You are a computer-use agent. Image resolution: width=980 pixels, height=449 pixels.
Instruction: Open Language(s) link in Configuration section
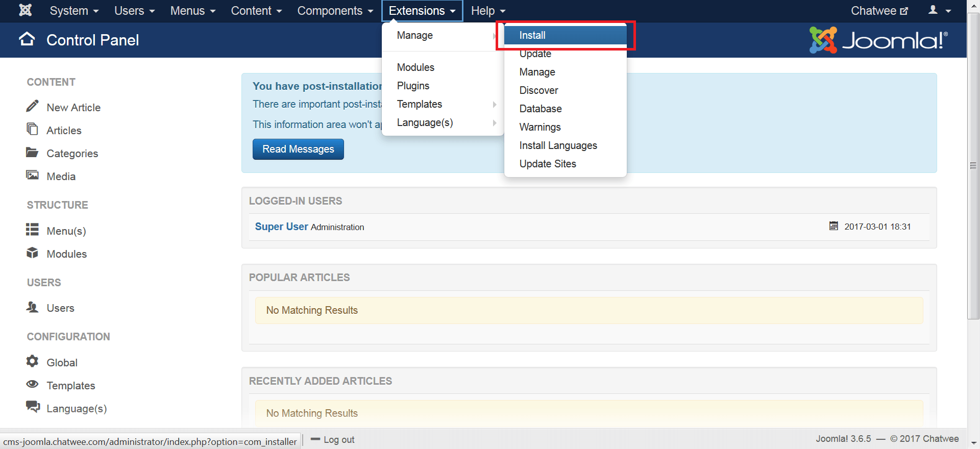(x=77, y=409)
